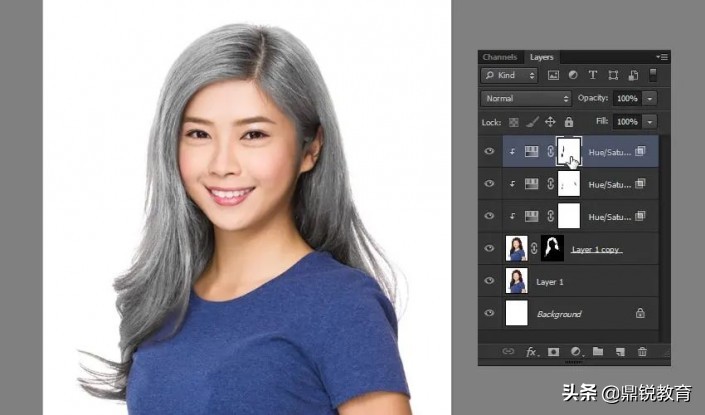
Task: Filter layers by smart objects icon
Action: point(633,76)
